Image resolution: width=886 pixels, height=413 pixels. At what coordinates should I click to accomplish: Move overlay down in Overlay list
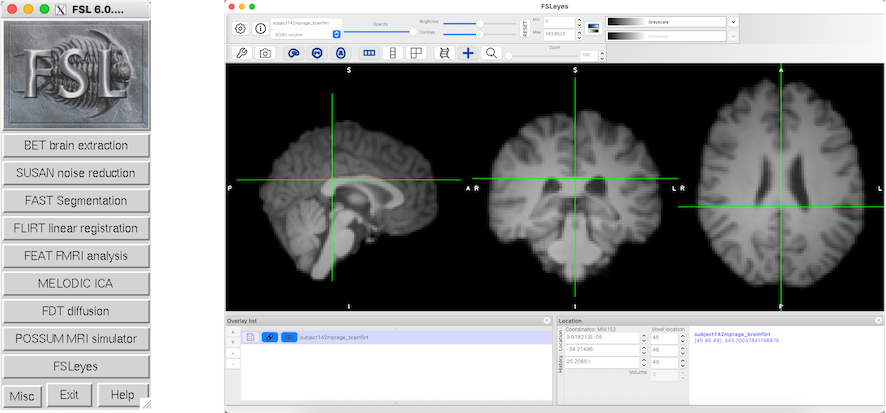[232, 342]
